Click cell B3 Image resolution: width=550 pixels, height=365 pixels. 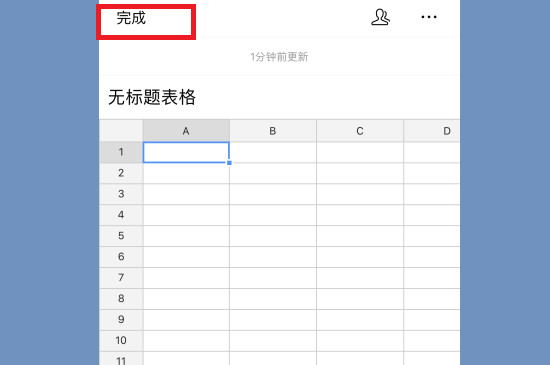(273, 194)
